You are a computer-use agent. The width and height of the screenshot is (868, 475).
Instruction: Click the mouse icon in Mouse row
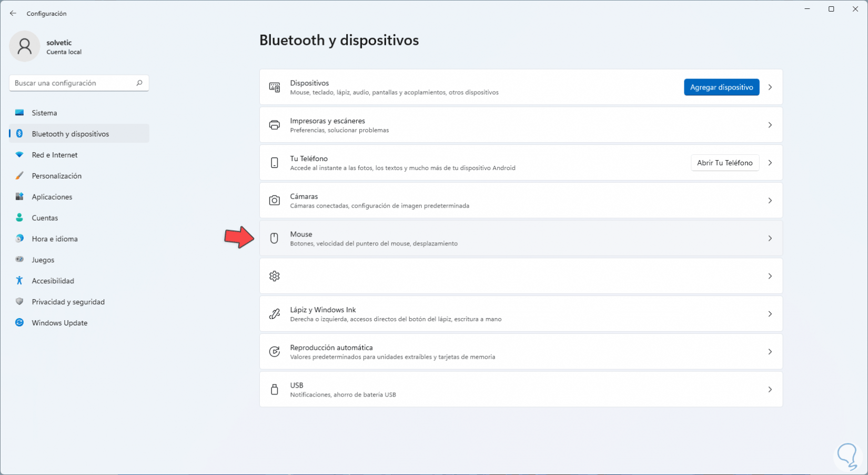274,239
